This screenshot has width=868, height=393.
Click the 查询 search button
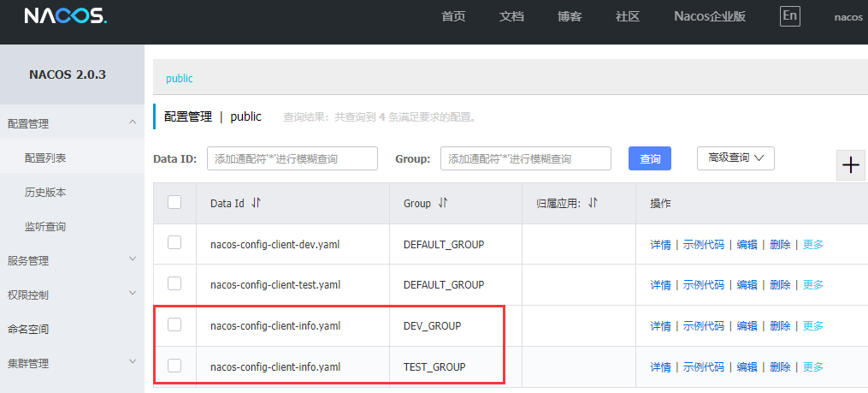(x=650, y=158)
